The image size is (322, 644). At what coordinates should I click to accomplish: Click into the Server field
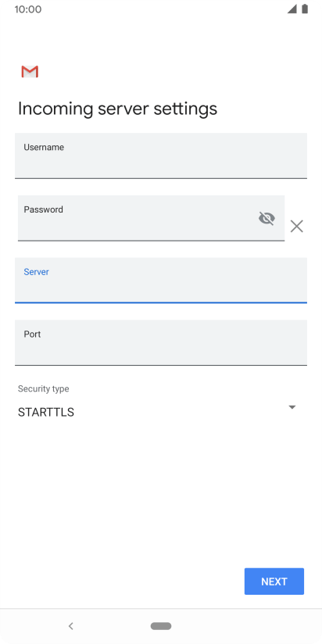161,281
